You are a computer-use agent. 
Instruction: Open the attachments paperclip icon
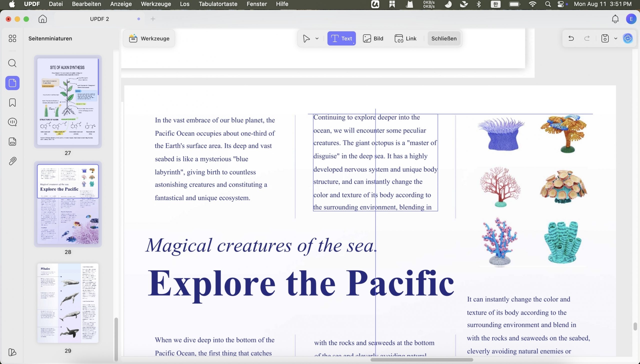tap(12, 161)
